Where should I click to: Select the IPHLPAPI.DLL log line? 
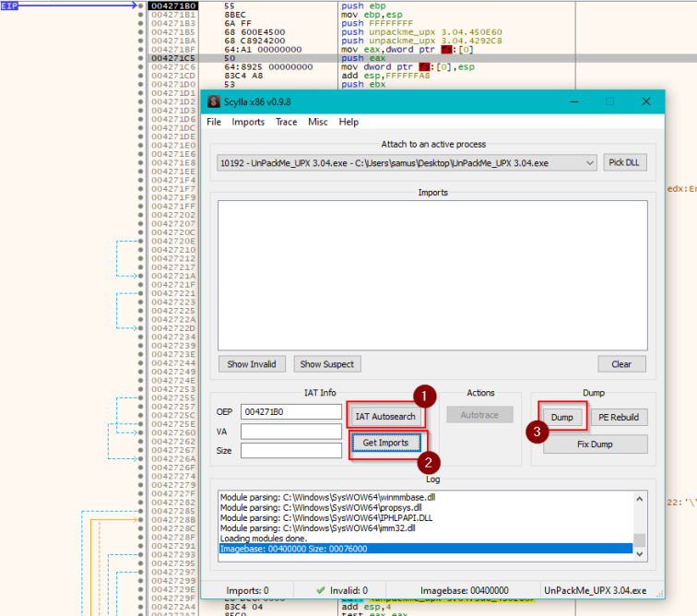pos(326,517)
